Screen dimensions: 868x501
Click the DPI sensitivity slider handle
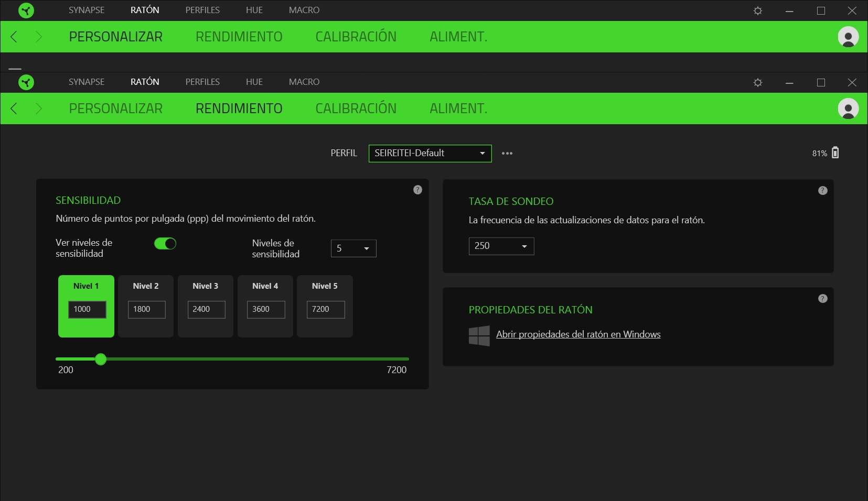101,359
